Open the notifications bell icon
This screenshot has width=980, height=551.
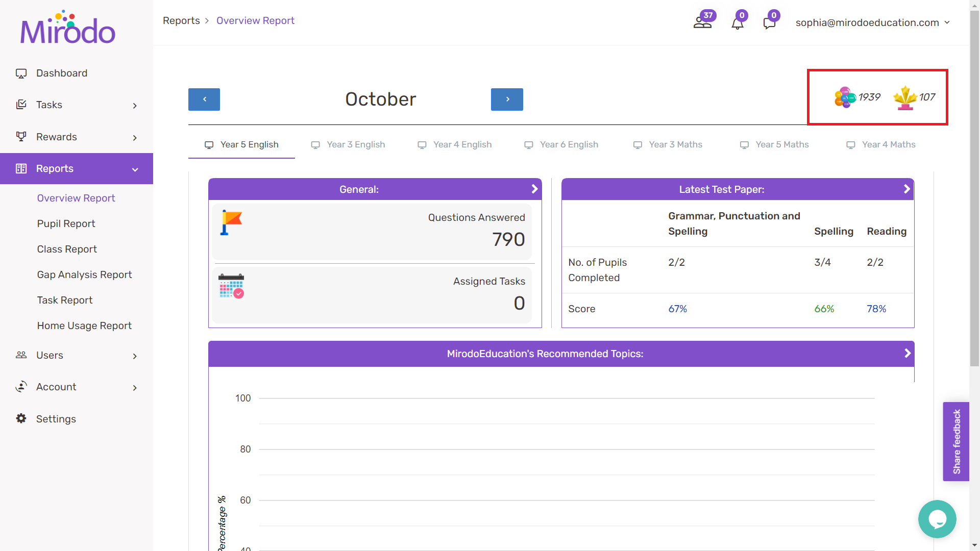pos(737,23)
